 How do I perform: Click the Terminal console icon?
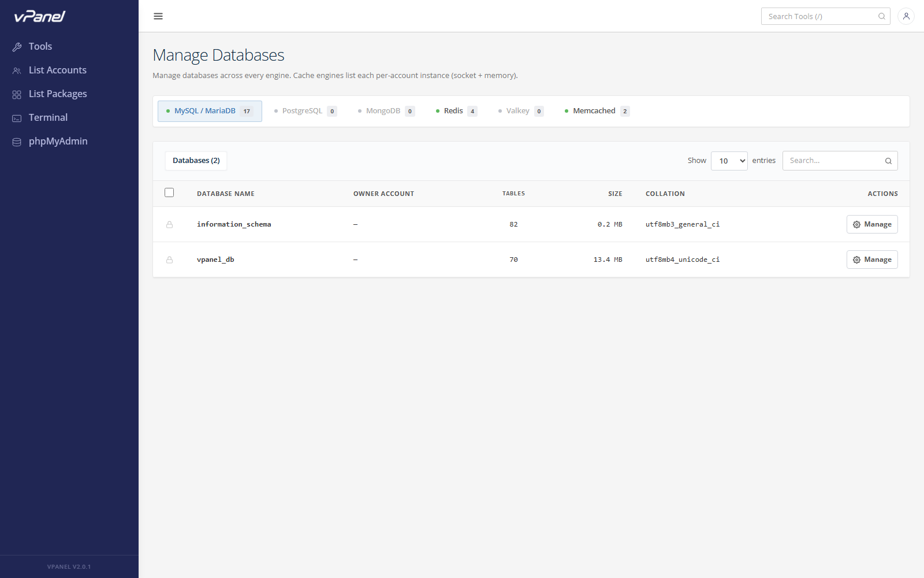pos(17,118)
